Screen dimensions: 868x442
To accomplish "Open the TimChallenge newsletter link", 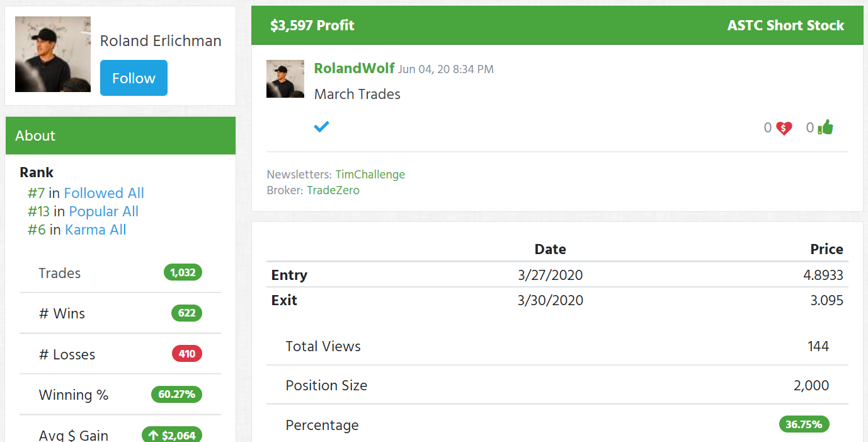I will tap(370, 175).
